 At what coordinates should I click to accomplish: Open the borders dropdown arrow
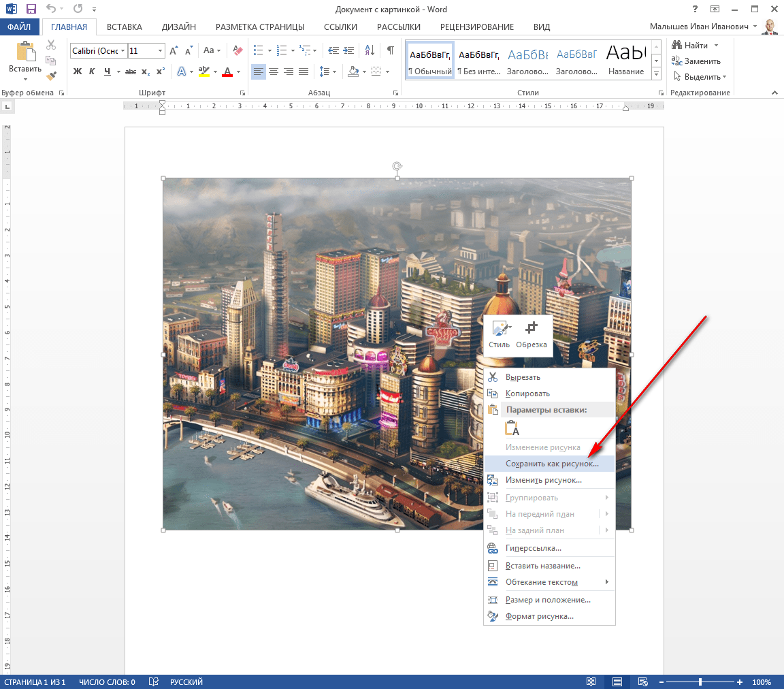387,72
